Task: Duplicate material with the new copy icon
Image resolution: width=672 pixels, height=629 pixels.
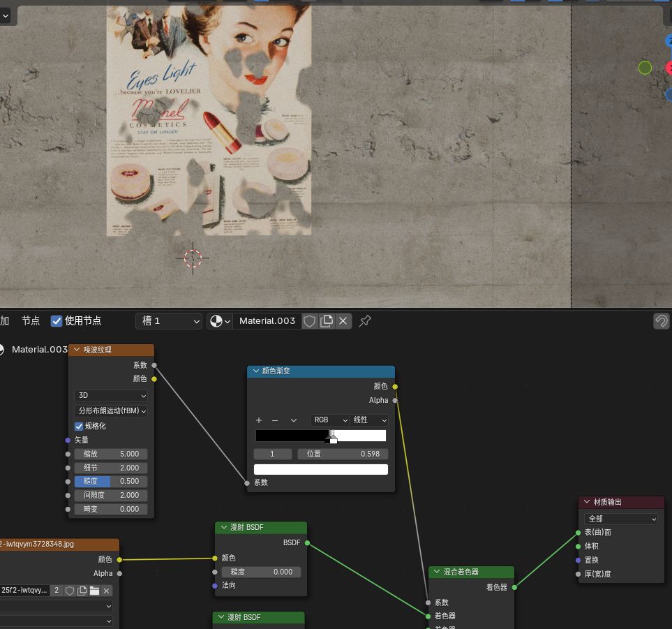Action: pos(327,321)
